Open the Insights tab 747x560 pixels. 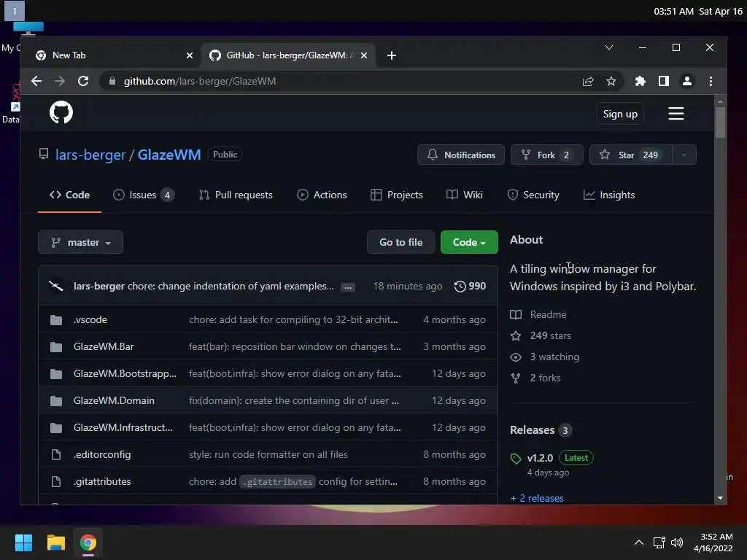pos(609,195)
